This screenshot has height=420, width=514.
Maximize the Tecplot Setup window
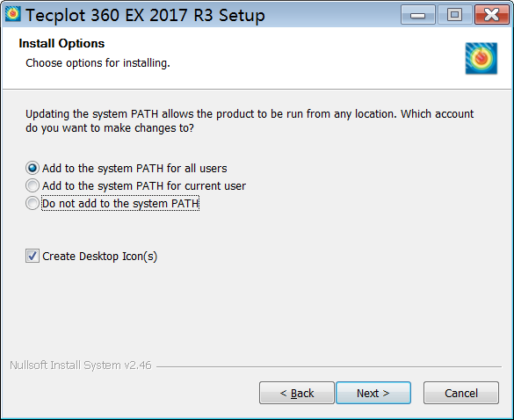[454, 15]
